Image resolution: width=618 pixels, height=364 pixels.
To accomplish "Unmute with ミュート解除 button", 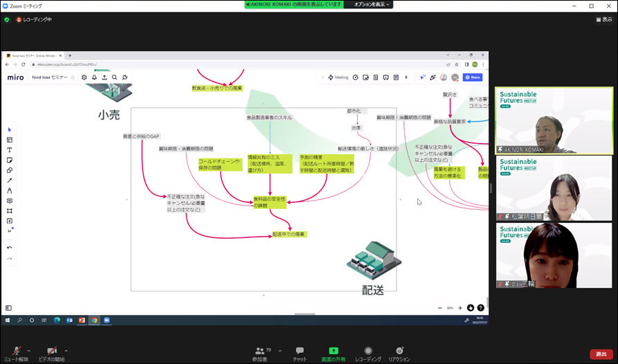I will 17,354.
